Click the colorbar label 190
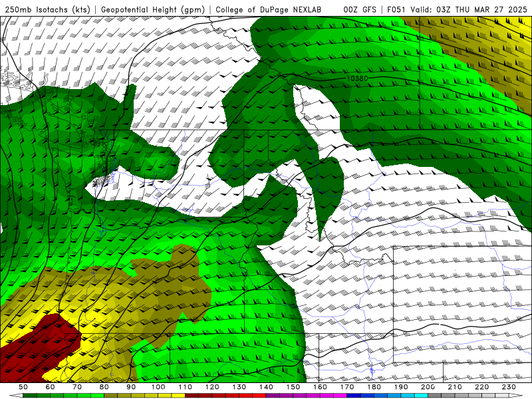This screenshot has height=399, width=532. click(401, 387)
